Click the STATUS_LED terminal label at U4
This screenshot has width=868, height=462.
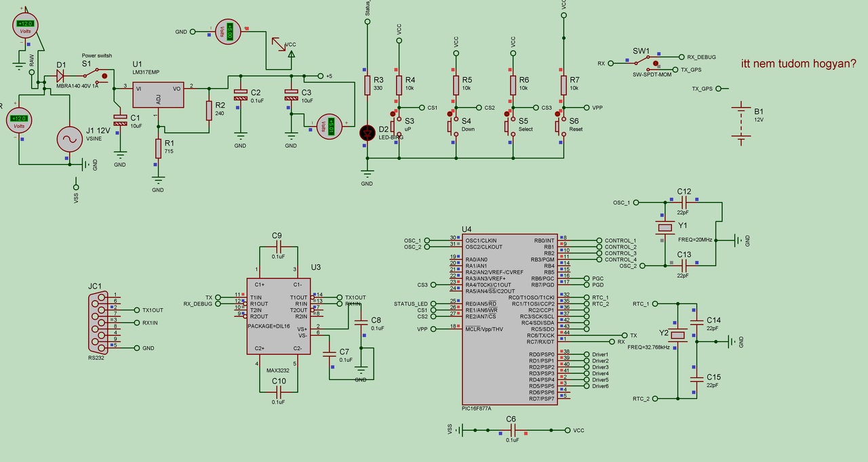click(411, 303)
